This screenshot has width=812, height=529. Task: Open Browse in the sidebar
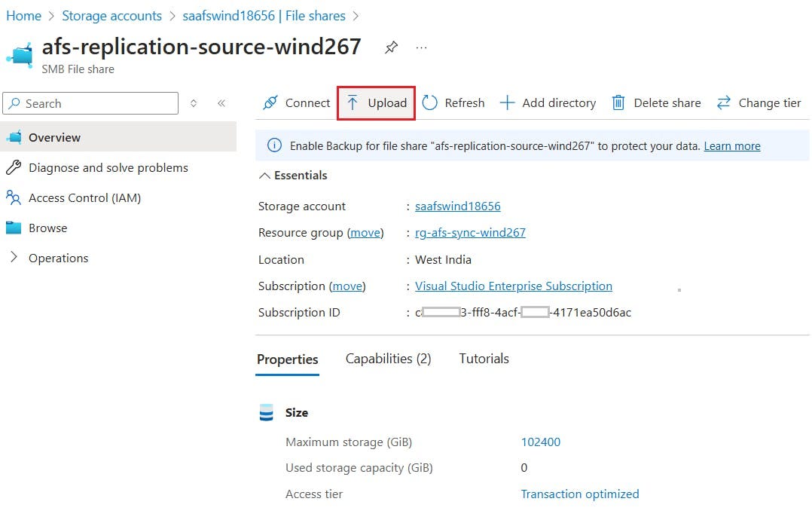pyautogui.click(x=47, y=228)
